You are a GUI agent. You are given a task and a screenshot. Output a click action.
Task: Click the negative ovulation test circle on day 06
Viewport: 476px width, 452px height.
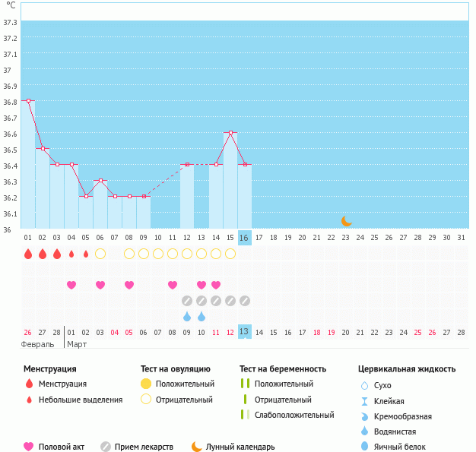[x=100, y=254]
